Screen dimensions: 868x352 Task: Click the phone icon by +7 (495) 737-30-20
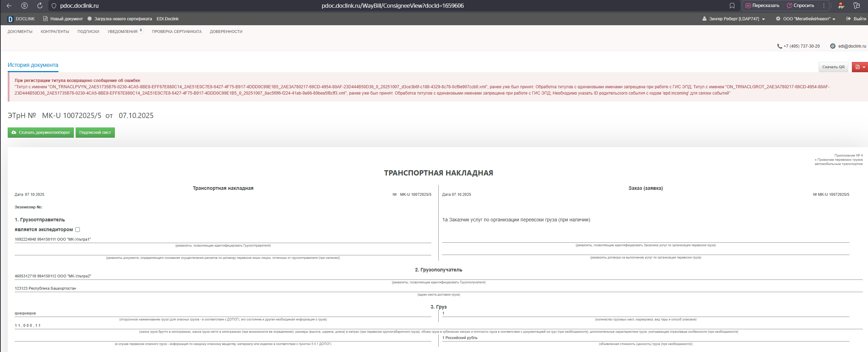click(779, 46)
